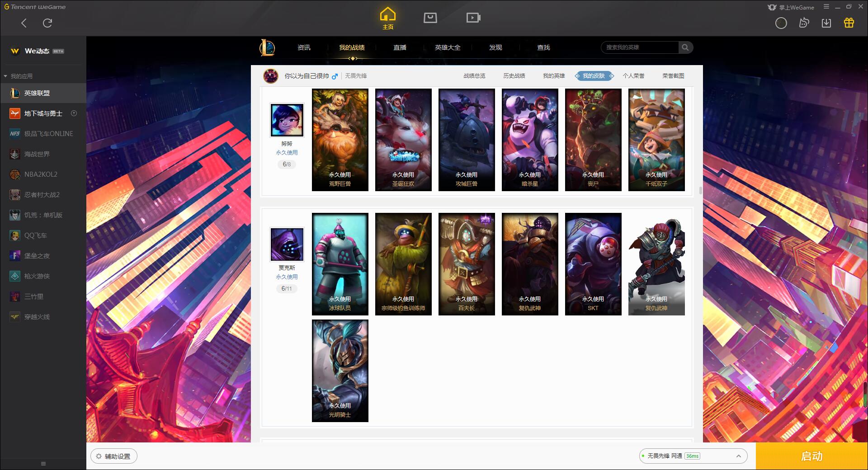The height and width of the screenshot is (470, 868).
Task: Switch to 我的英雄 sub-tab
Action: point(554,76)
